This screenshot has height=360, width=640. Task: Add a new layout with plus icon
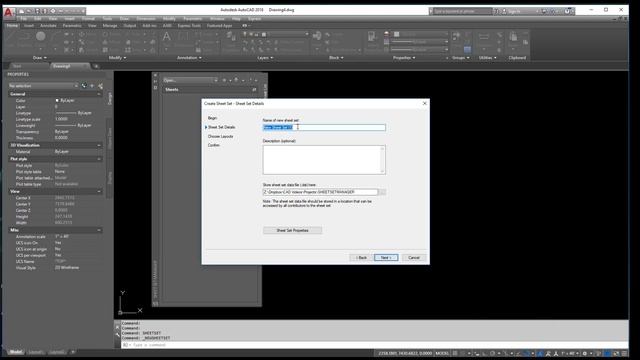click(73, 352)
